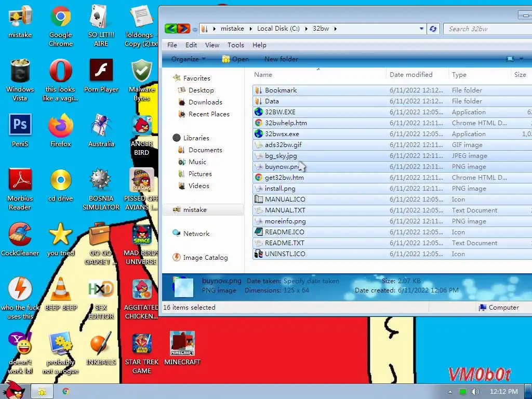Image resolution: width=532 pixels, height=399 pixels.
Task: Refresh the 32bw folder view
Action: coord(433,29)
